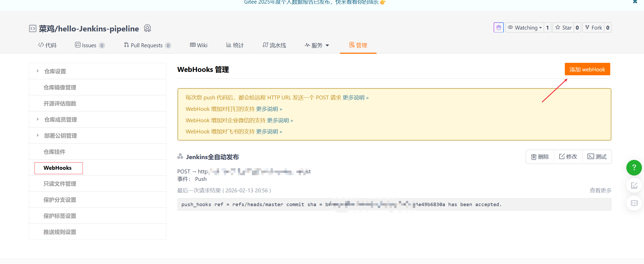
Task: Open 更多说明 for 企业微信 support
Action: pyautogui.click(x=280, y=120)
